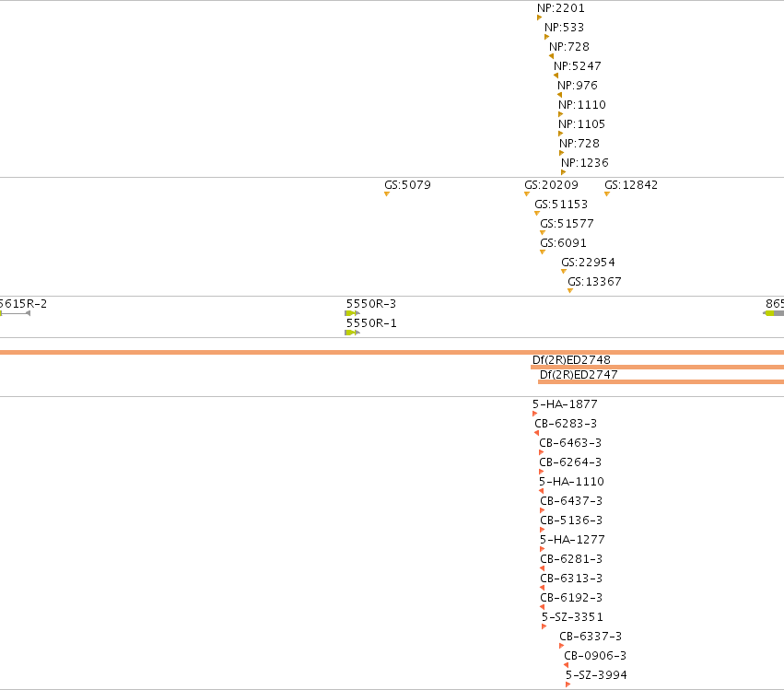Click the GS:5079 insertion label
This screenshot has height=690, width=784.
tap(407, 185)
